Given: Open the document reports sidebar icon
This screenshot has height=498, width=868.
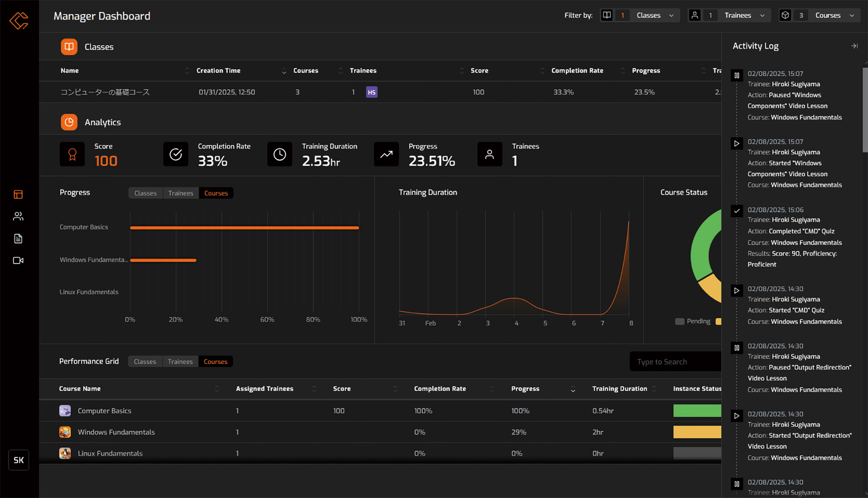Looking at the screenshot, I should [18, 239].
